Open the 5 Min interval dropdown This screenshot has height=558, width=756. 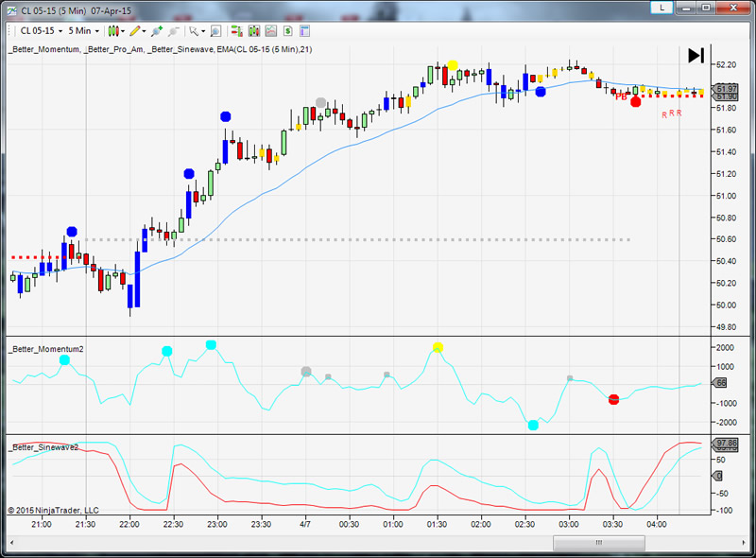pyautogui.click(x=83, y=31)
